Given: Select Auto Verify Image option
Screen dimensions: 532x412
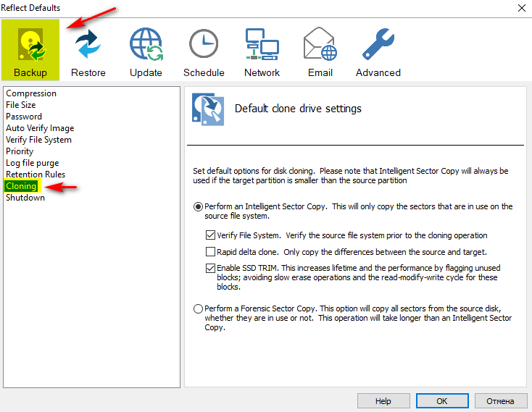Looking at the screenshot, I should tap(40, 128).
